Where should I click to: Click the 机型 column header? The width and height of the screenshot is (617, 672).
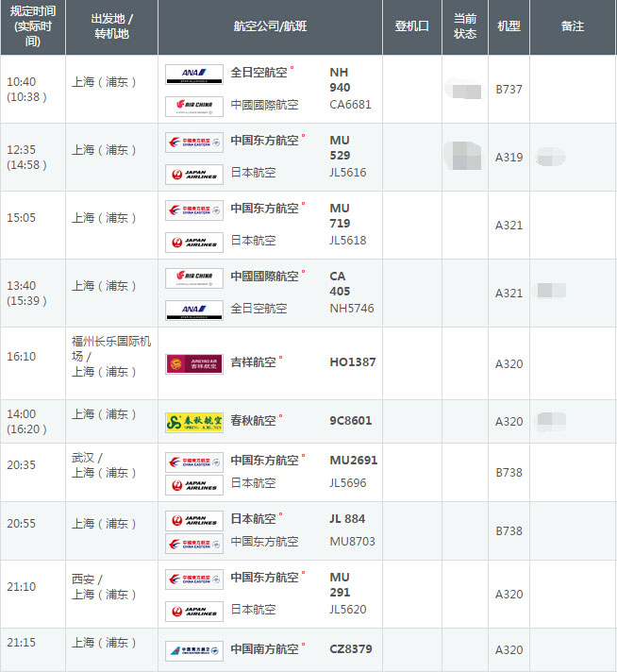pos(509,26)
